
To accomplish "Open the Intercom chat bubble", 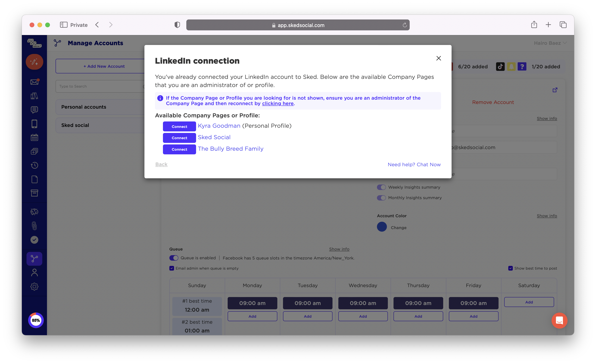I will point(559,320).
